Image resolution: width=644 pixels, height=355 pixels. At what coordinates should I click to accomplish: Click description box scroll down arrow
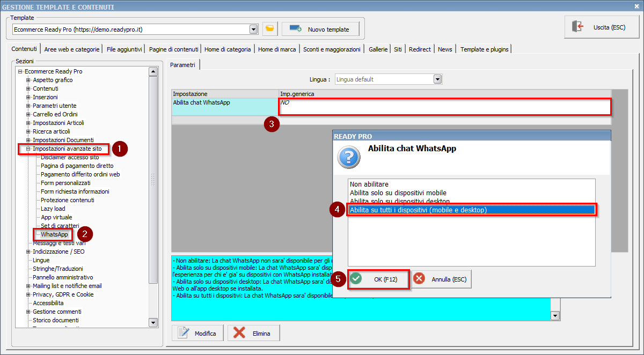555,316
